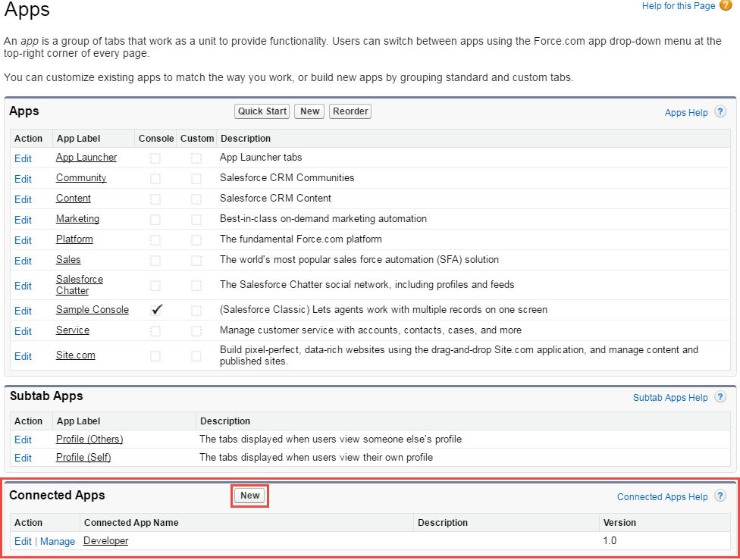Toggle the Custom checkbox for App Launcher

click(196, 158)
